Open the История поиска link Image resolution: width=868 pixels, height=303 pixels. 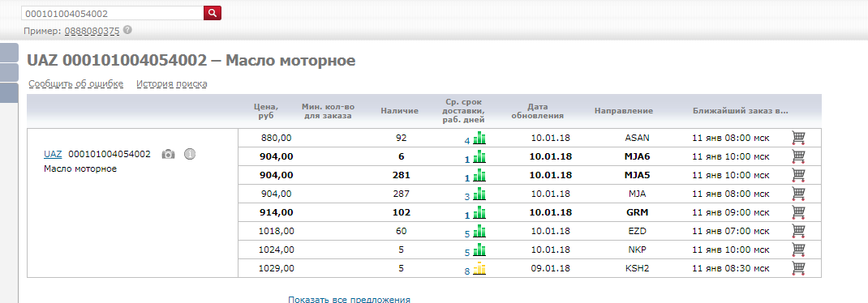pos(172,84)
